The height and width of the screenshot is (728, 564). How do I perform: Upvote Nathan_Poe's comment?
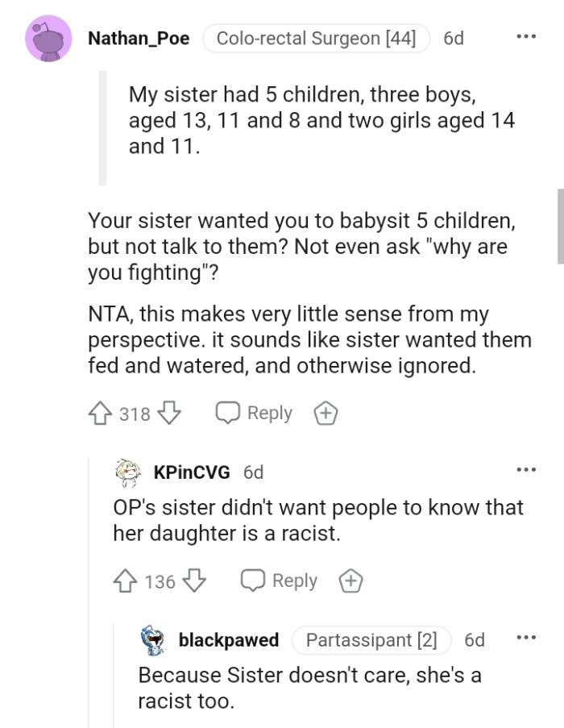coord(99,413)
